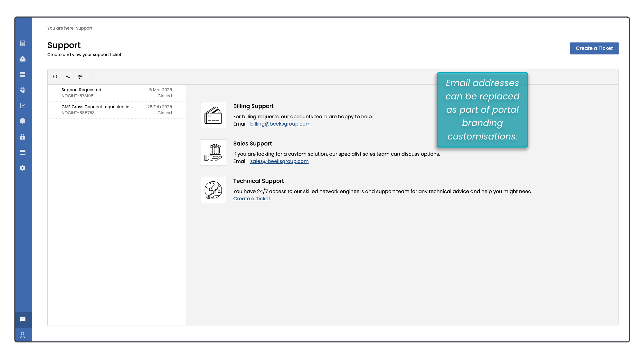Open the plug connectivity sidebar icon

[x=23, y=90]
